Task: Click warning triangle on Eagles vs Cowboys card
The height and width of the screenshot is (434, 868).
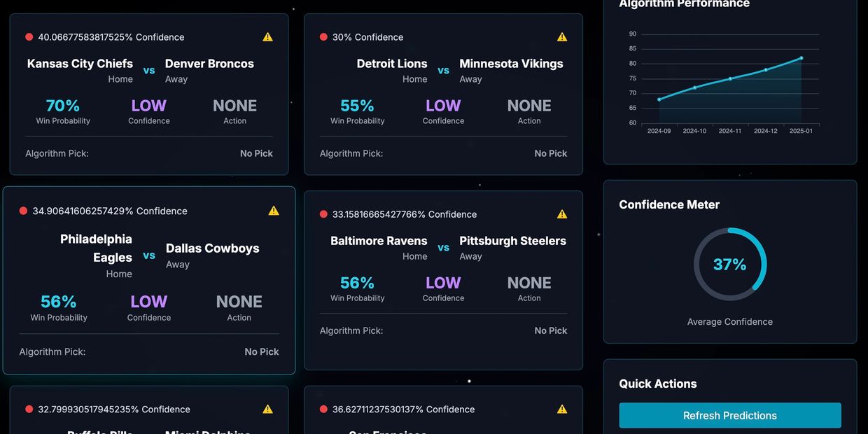Action: [274, 211]
